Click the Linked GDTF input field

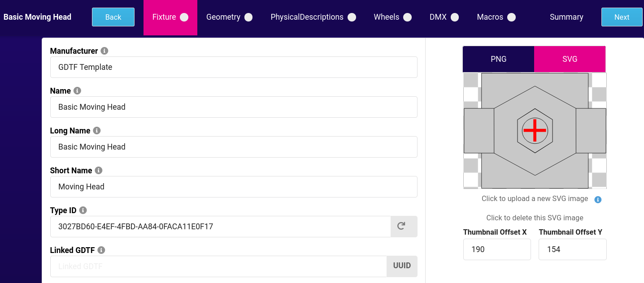(218, 266)
